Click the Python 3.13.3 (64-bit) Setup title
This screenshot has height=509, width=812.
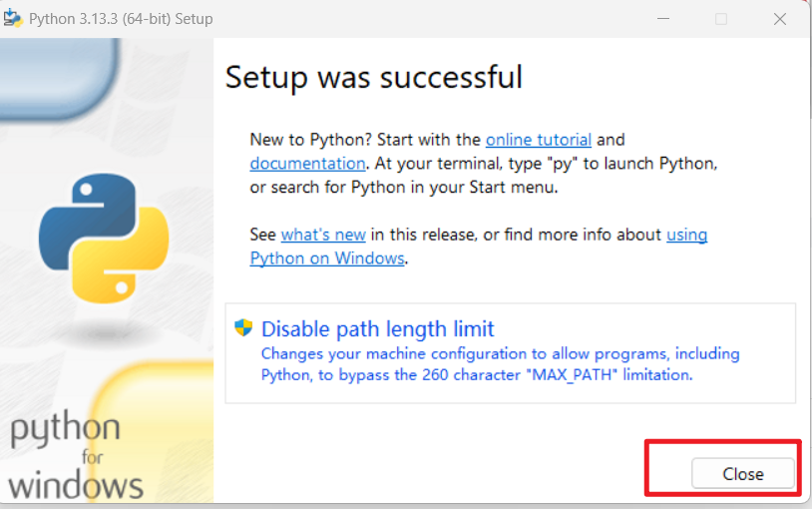(121, 19)
